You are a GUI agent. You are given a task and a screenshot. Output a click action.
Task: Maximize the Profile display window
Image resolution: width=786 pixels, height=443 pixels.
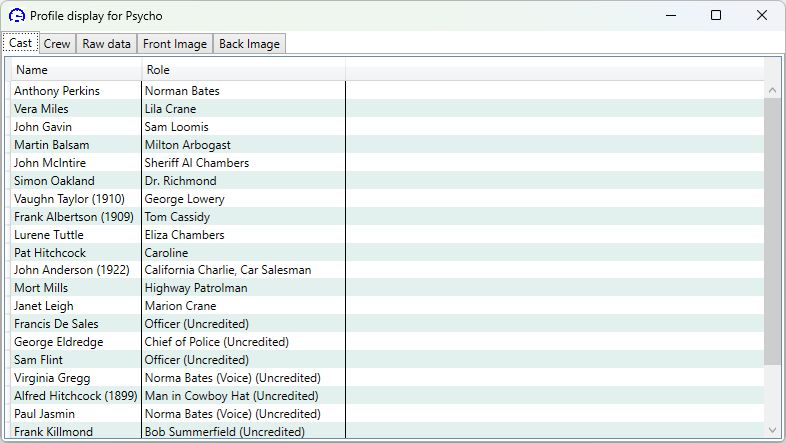tap(716, 16)
